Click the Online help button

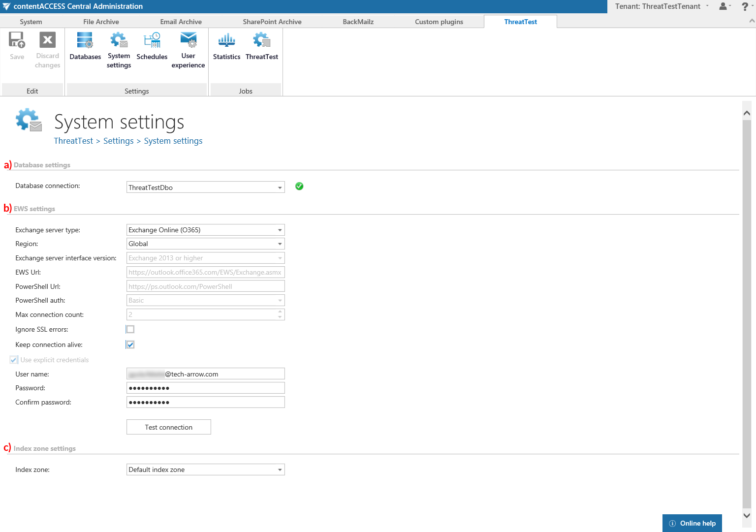[692, 523]
